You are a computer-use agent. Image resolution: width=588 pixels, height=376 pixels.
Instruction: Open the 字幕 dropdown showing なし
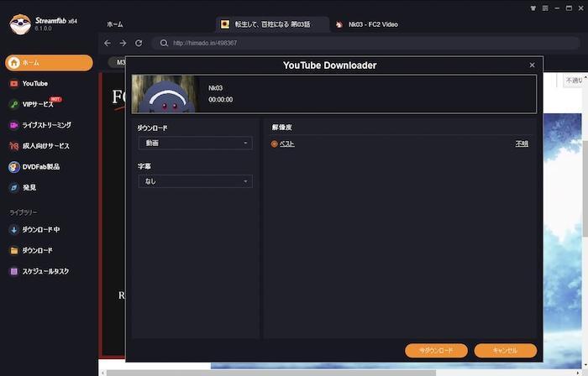(x=196, y=181)
